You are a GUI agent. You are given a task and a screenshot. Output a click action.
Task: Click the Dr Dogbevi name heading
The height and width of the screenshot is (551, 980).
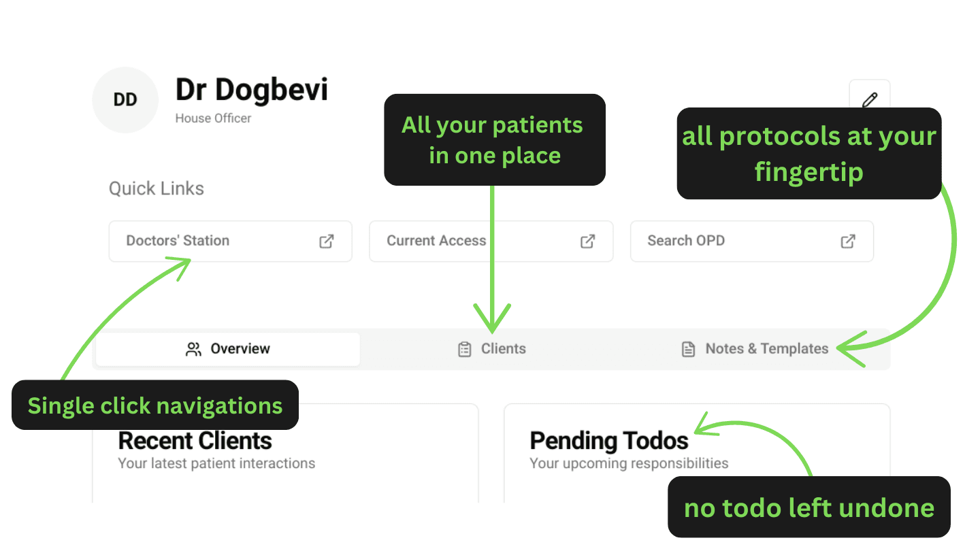pyautogui.click(x=252, y=90)
